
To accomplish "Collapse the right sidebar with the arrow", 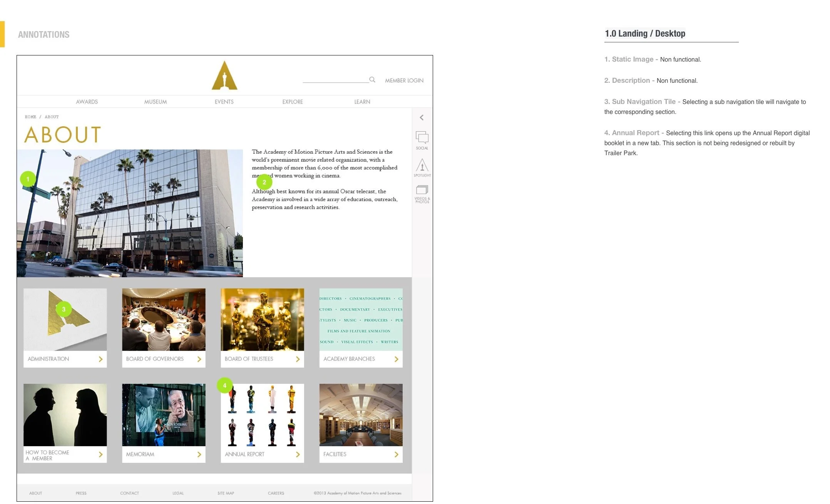I will click(422, 117).
